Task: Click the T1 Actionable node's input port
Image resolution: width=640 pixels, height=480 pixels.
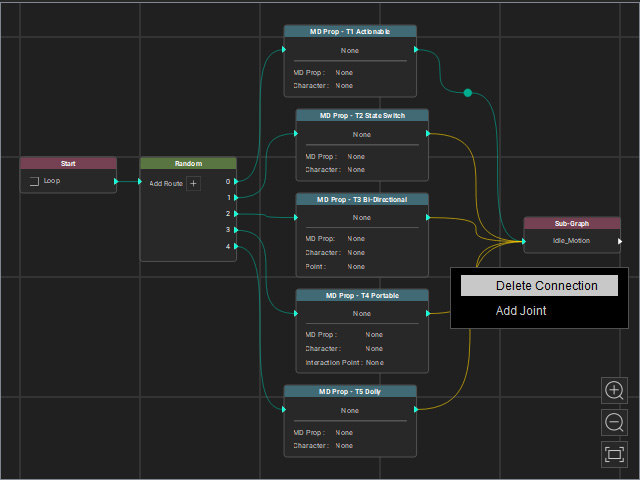Action: [284, 49]
